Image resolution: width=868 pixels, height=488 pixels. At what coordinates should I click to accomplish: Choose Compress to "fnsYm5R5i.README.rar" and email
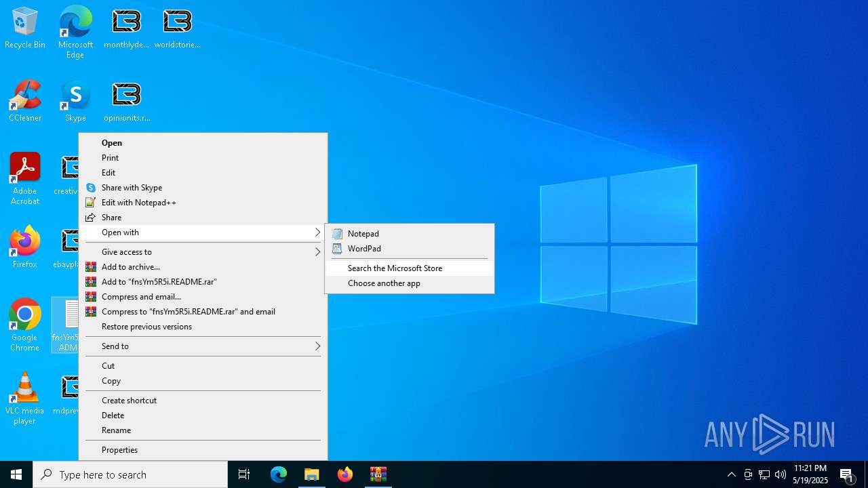(203, 312)
